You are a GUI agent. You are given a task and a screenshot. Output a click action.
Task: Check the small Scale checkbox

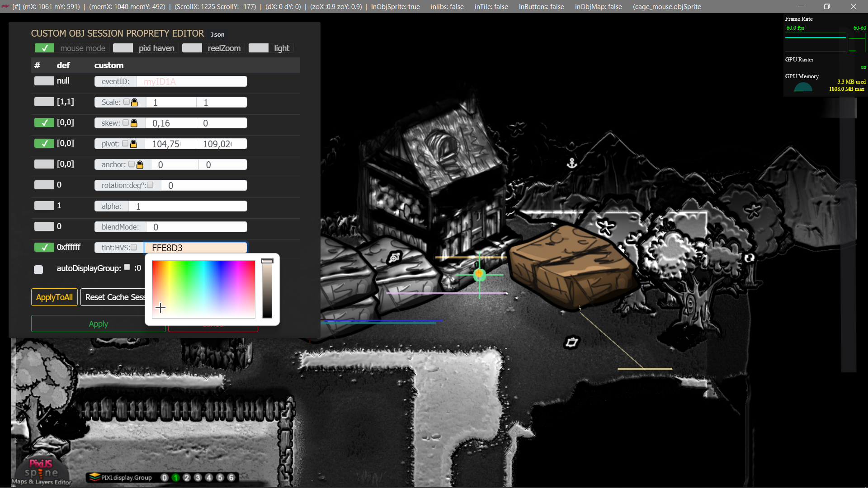point(127,102)
